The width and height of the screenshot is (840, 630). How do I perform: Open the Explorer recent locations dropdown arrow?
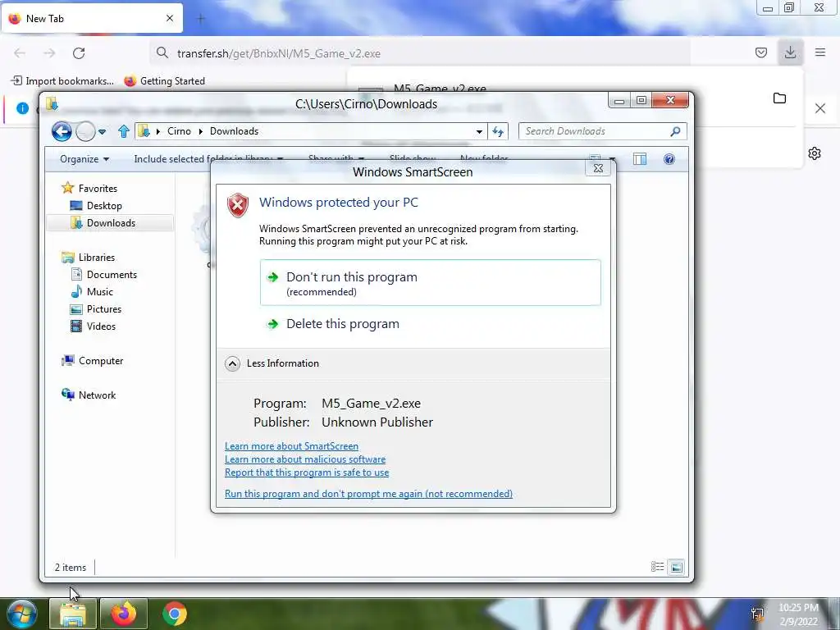pos(103,131)
